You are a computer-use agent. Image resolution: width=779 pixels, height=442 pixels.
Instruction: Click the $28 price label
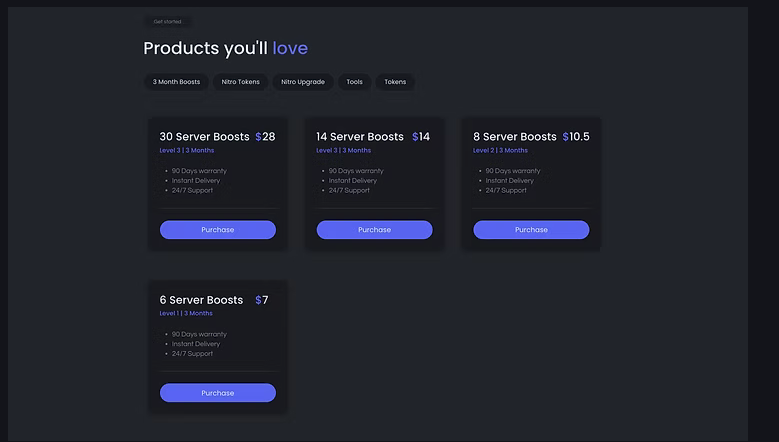point(265,137)
